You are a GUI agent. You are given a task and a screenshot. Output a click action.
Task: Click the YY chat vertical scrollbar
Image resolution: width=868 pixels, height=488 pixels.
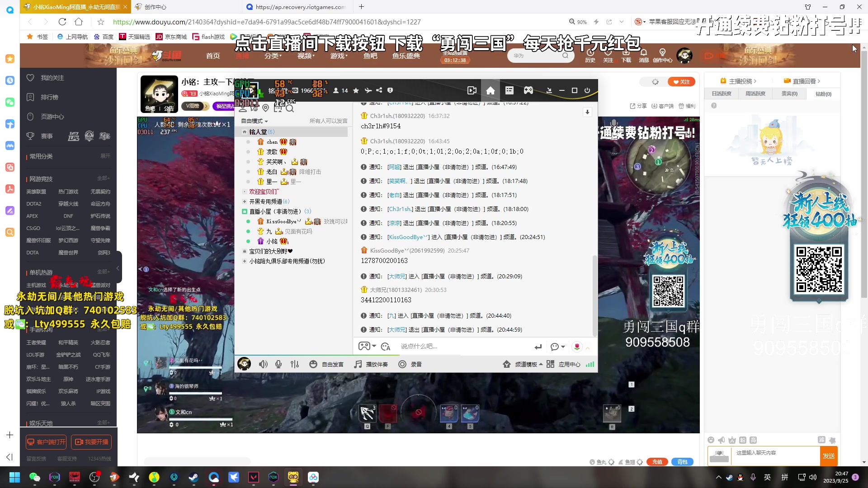click(x=594, y=296)
